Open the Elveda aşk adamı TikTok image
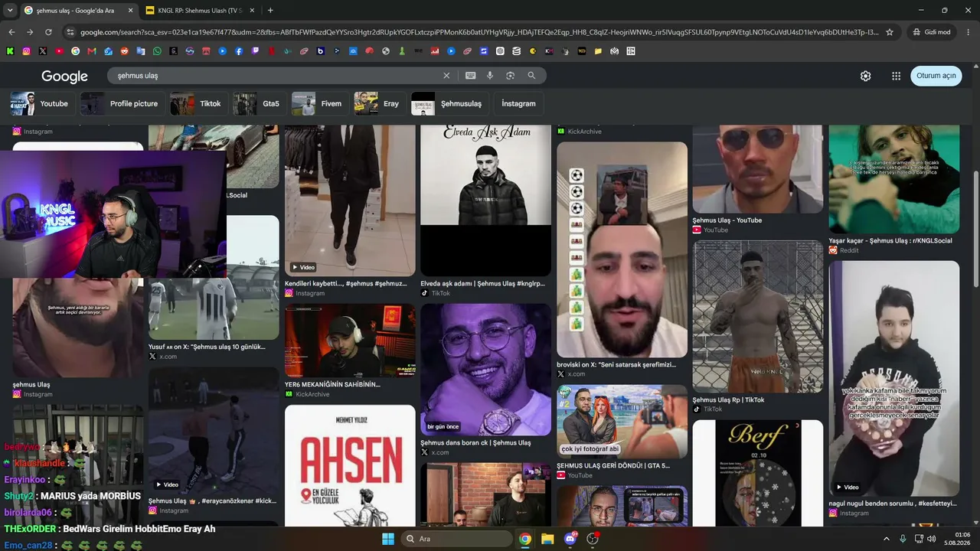This screenshot has height=551, width=980. pos(485,201)
